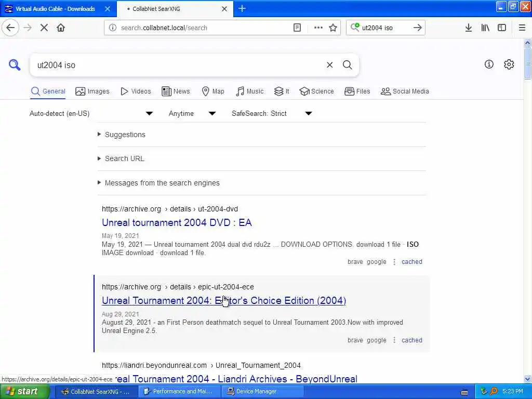Switch to the Music category
This screenshot has width=532, height=399.
click(249, 91)
